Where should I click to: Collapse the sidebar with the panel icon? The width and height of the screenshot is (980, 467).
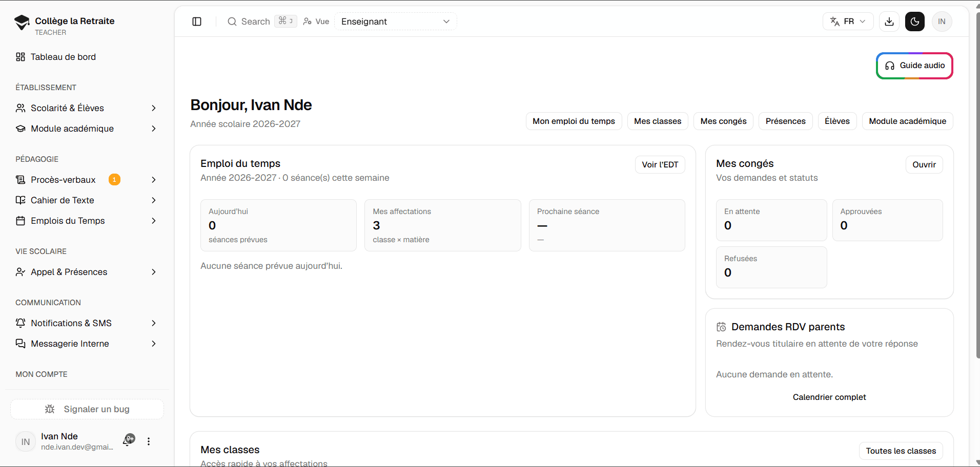tap(197, 22)
